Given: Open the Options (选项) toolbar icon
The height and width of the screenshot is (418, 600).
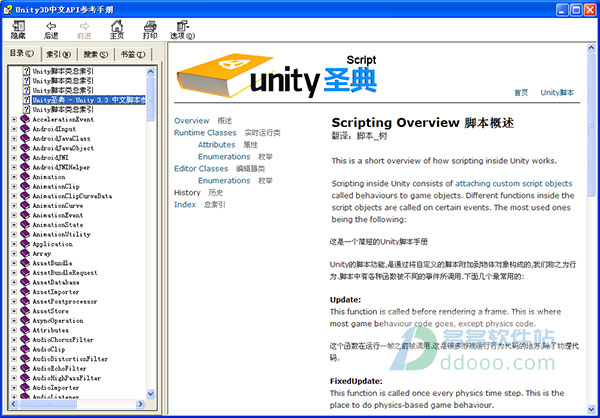Looking at the screenshot, I should click(x=183, y=30).
